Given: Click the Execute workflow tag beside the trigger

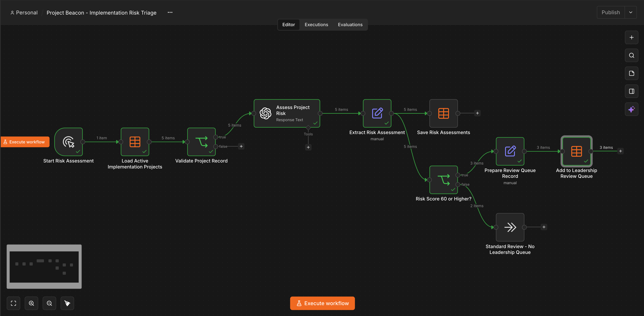Looking at the screenshot, I should [x=25, y=142].
